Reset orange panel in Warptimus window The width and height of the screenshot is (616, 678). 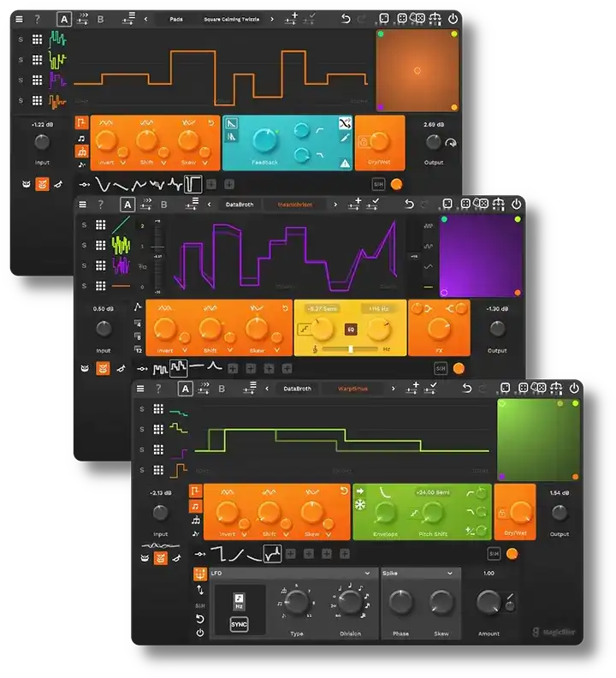[x=344, y=491]
